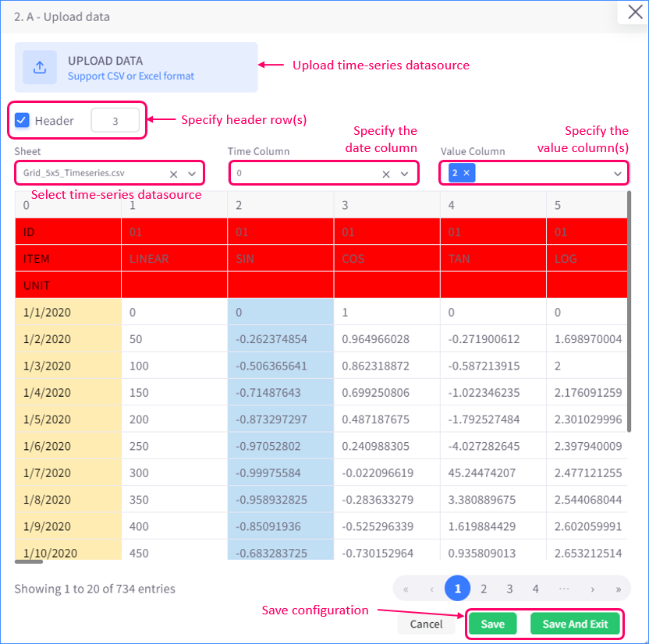Click Support CSV or Excel format link

click(131, 76)
